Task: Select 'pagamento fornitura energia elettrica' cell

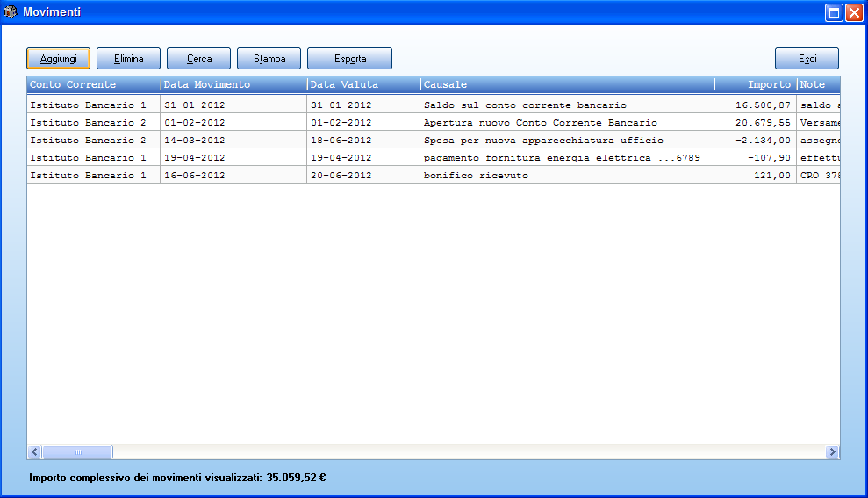Action: (x=567, y=158)
